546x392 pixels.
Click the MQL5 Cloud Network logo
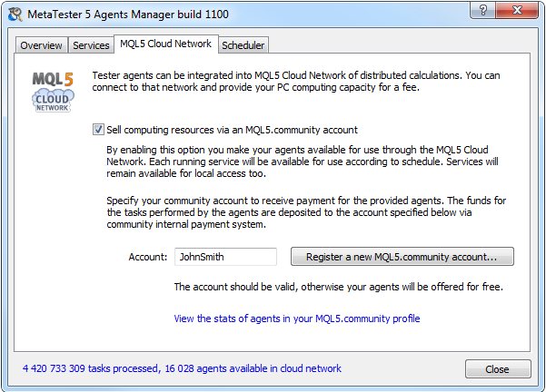(x=53, y=92)
